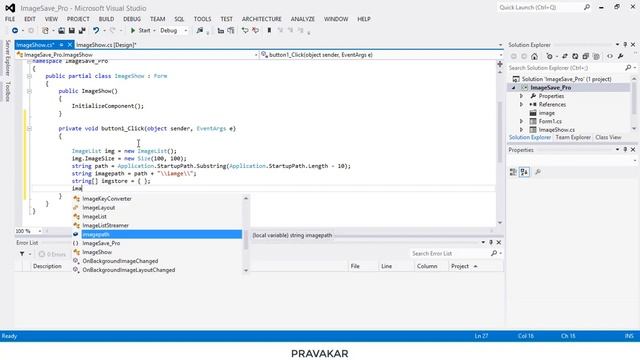Click the toggle bookmark toolbar icon
Image resolution: width=640 pixels, height=360 pixels.
click(269, 31)
